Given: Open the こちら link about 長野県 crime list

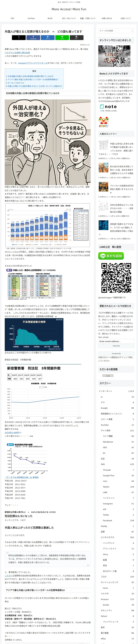Looking at the screenshot, I should pyautogui.click(x=8, y=576).
